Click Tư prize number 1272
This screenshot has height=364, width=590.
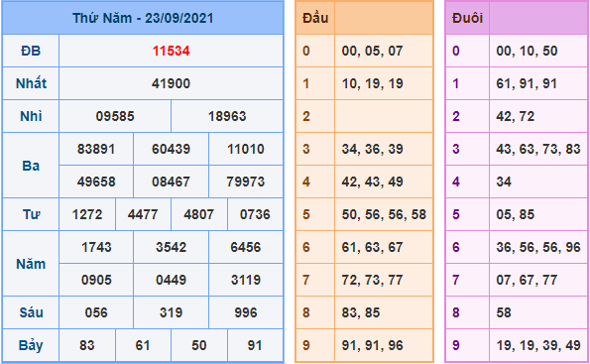point(87,214)
